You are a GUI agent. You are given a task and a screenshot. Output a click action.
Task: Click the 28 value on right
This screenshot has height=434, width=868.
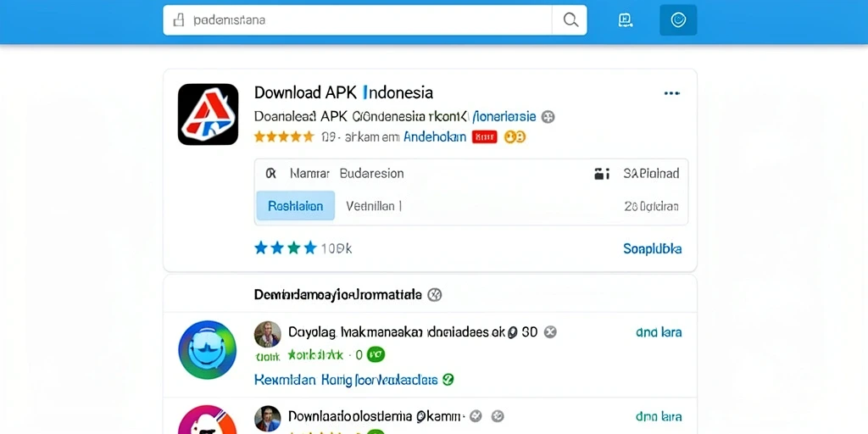click(x=651, y=207)
